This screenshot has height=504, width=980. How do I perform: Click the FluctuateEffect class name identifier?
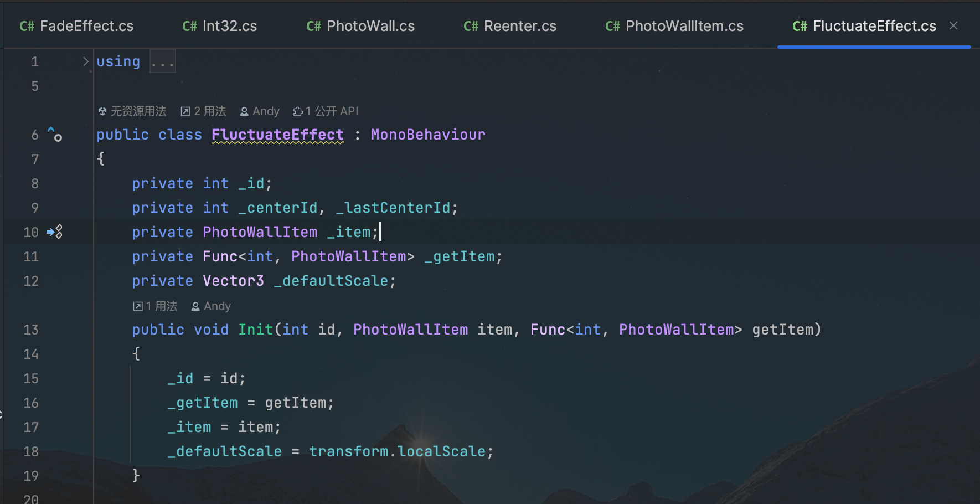point(277,135)
